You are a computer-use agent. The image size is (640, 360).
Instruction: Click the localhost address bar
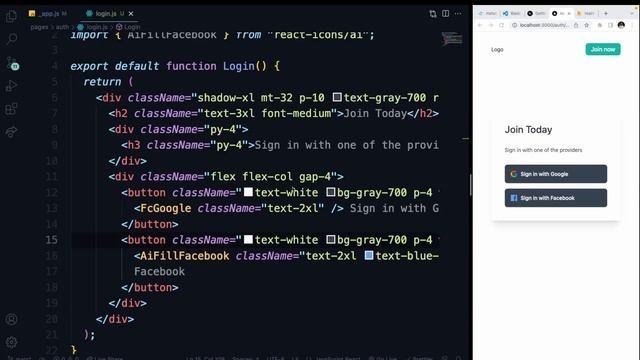[x=545, y=25]
